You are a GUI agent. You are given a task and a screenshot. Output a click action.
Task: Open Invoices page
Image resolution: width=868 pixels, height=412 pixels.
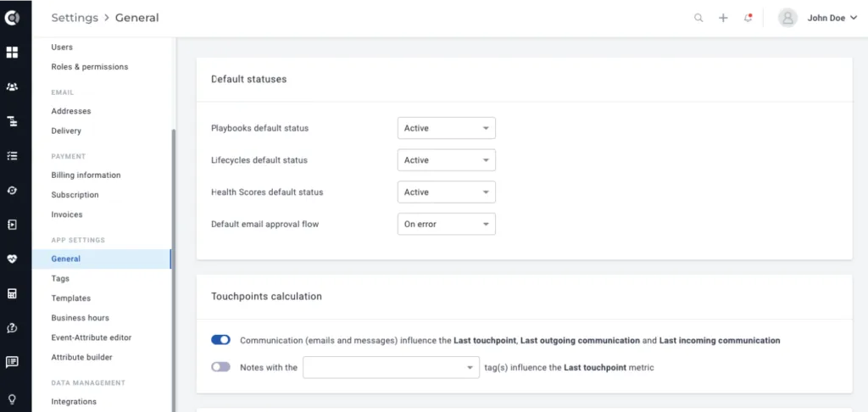click(66, 214)
